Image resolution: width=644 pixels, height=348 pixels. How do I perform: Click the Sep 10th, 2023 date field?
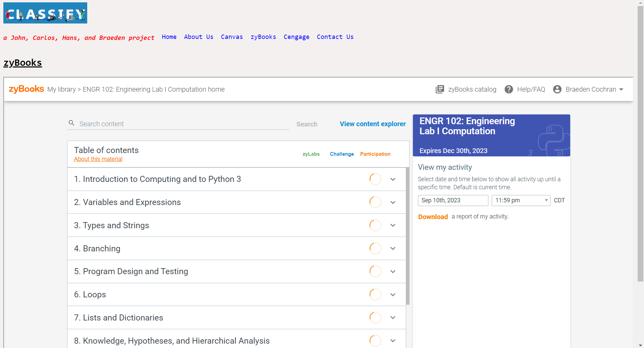tap(453, 200)
